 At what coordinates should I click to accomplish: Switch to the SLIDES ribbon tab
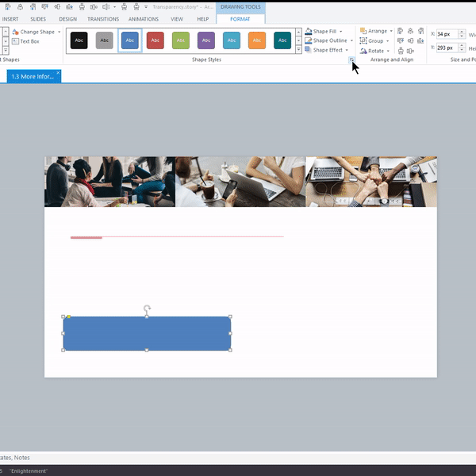[38, 19]
